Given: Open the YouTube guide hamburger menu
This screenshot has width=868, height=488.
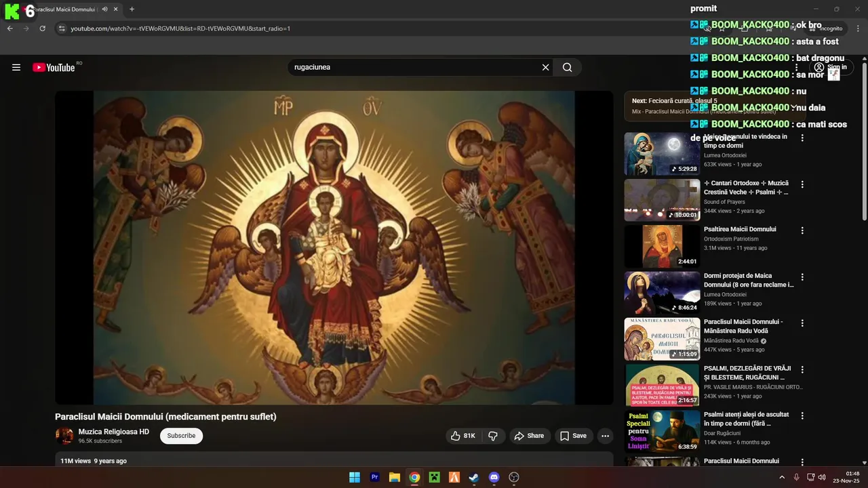Looking at the screenshot, I should pyautogui.click(x=16, y=67).
